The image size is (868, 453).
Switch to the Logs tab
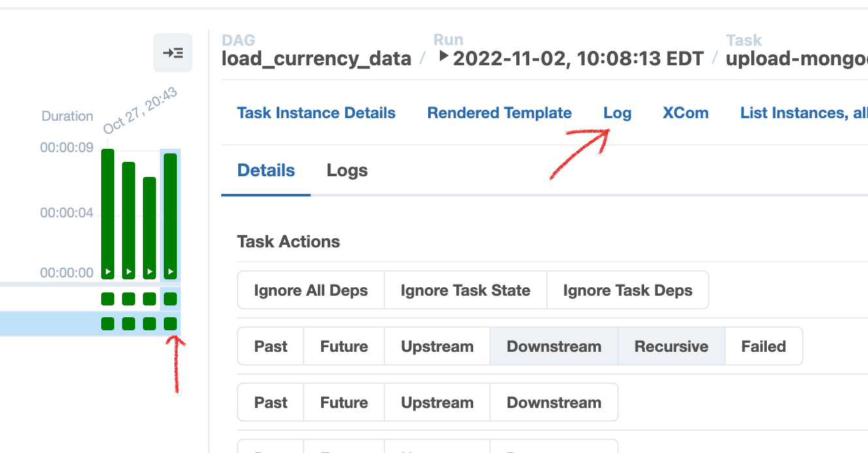[347, 171]
